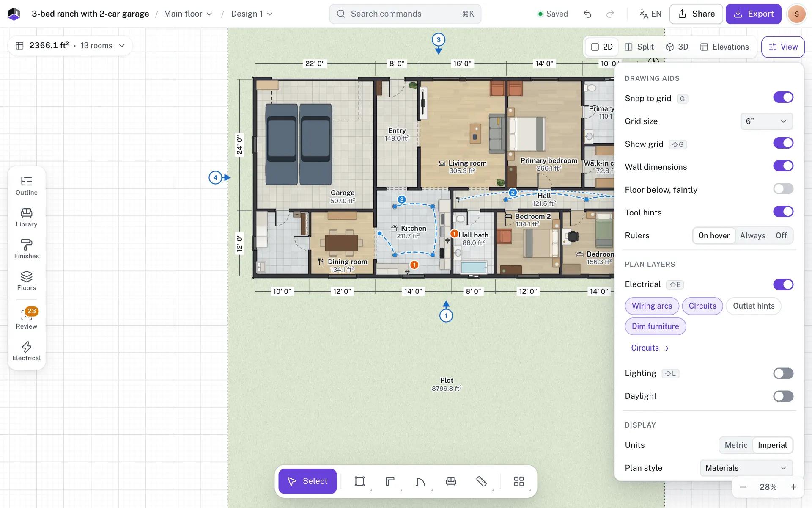Set units to Metric
This screenshot has width=812, height=508.
point(736,445)
